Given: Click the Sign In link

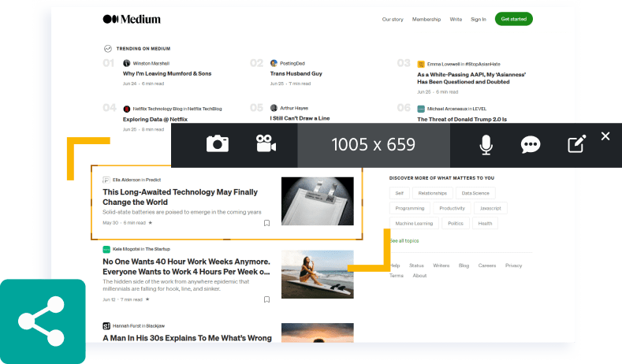Looking at the screenshot, I should tap(479, 19).
